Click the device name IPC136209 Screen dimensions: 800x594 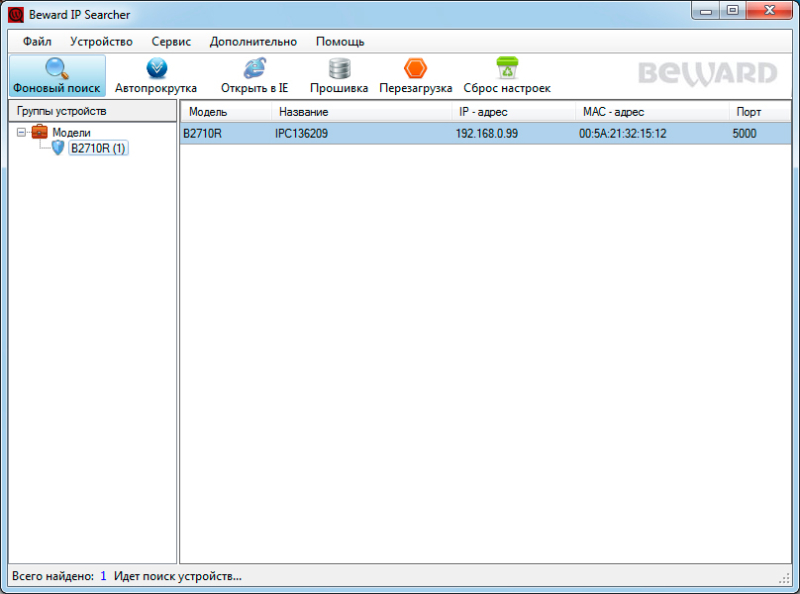[301, 134]
